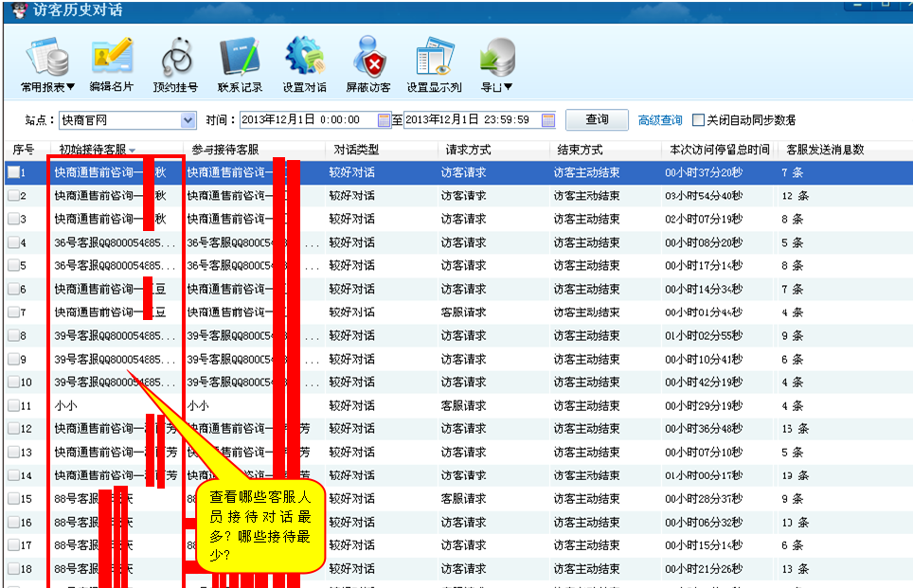913x588 pixels.
Task: Open the 高级查询 advanced search link
Action: (660, 120)
